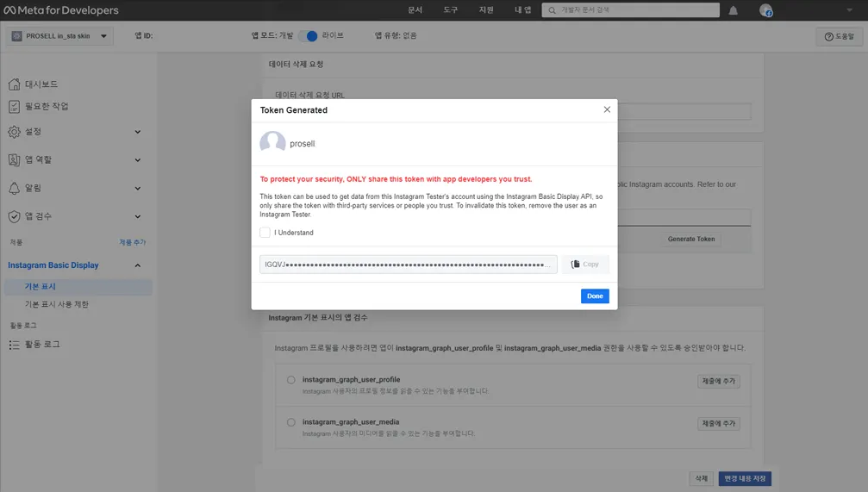The image size is (868, 492).
Task: Click the developer docs search field
Action: (630, 10)
